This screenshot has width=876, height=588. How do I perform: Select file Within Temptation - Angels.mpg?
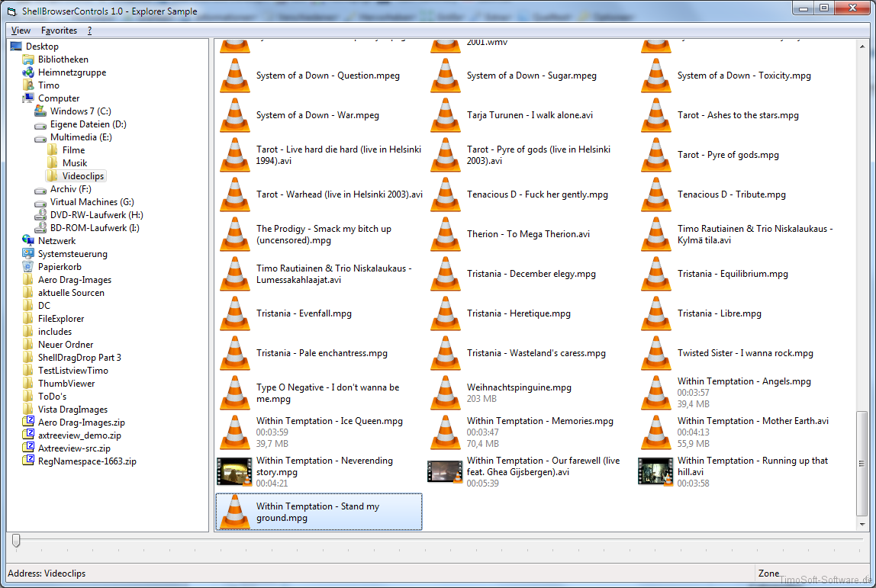(744, 381)
